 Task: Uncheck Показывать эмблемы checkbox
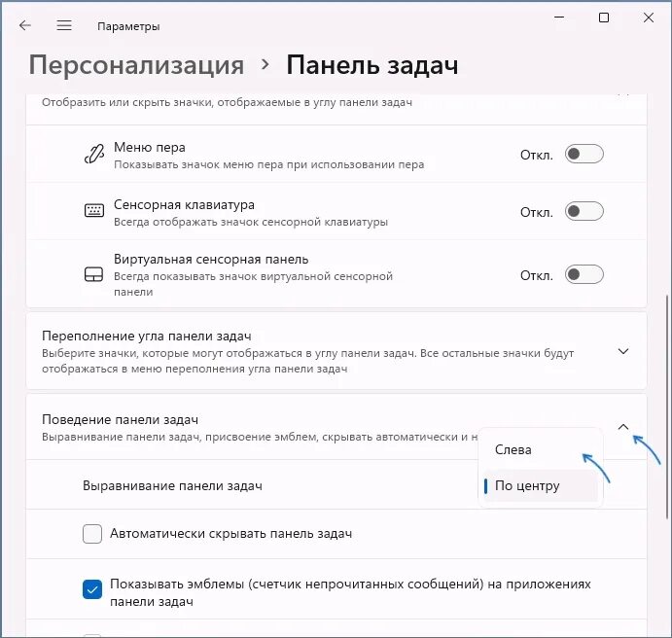pyautogui.click(x=92, y=589)
